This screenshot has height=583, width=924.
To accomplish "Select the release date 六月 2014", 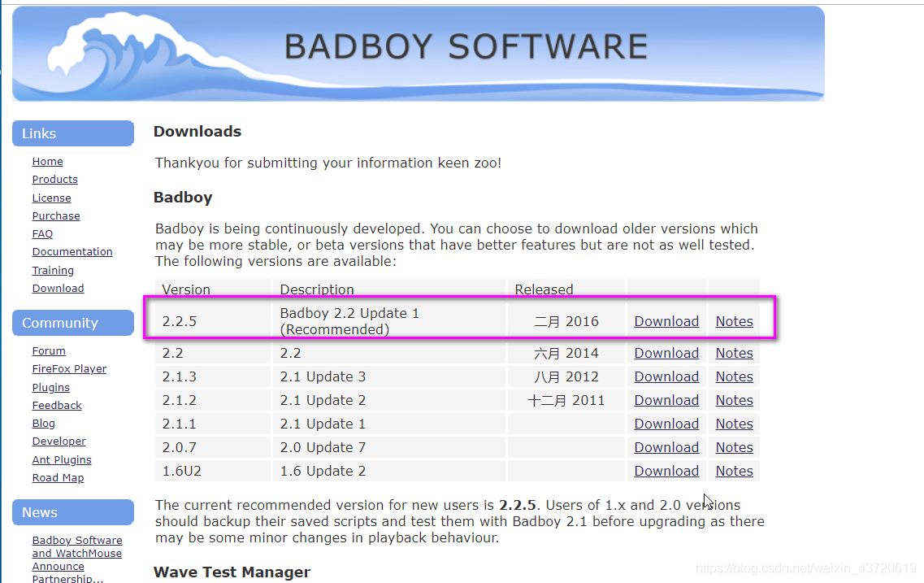I will coord(566,353).
